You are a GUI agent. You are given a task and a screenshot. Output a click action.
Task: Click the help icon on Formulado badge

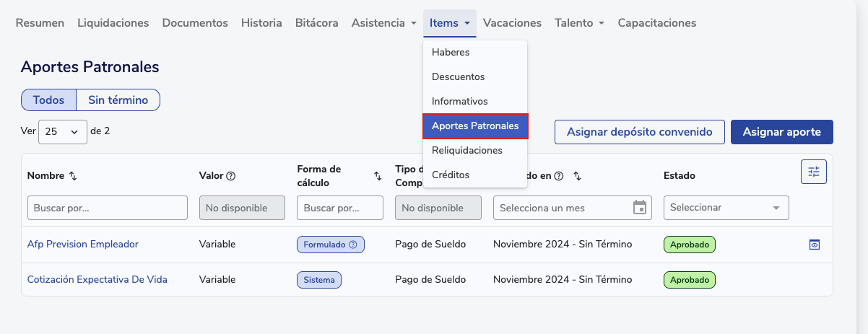(353, 245)
